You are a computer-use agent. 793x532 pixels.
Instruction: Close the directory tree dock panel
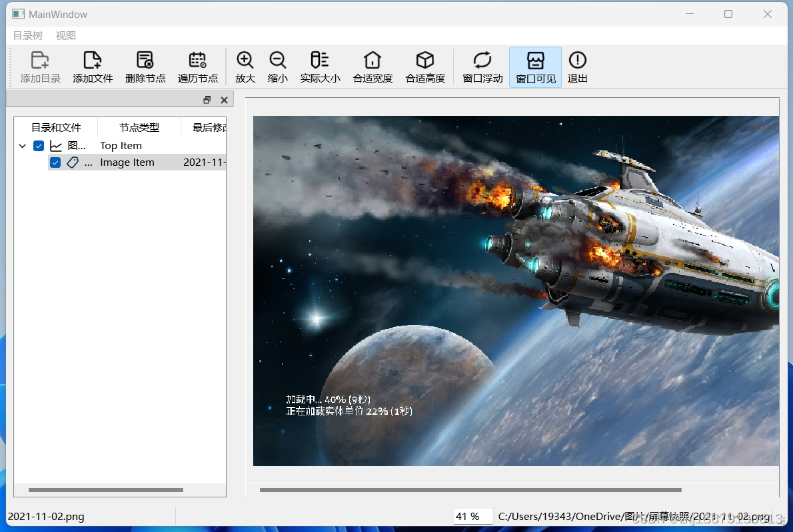point(224,100)
